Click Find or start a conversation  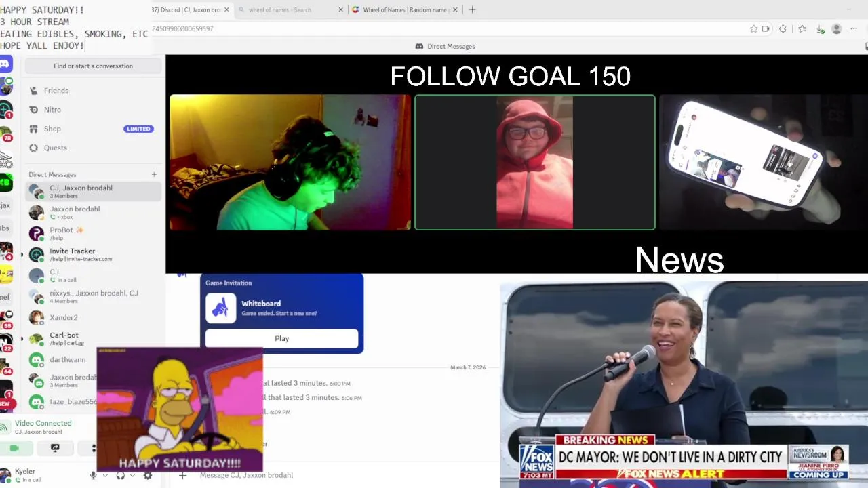pos(94,66)
